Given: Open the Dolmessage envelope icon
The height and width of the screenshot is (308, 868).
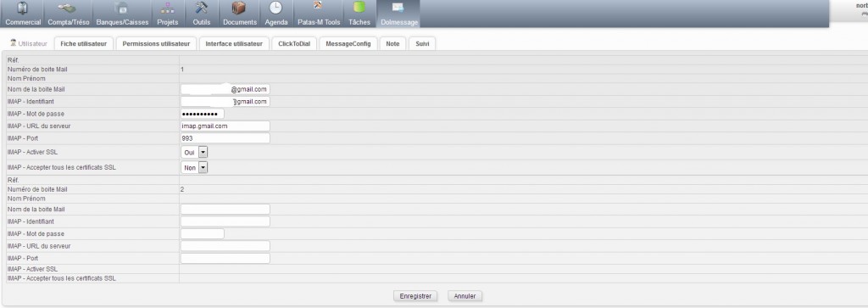Looking at the screenshot, I should [x=398, y=8].
